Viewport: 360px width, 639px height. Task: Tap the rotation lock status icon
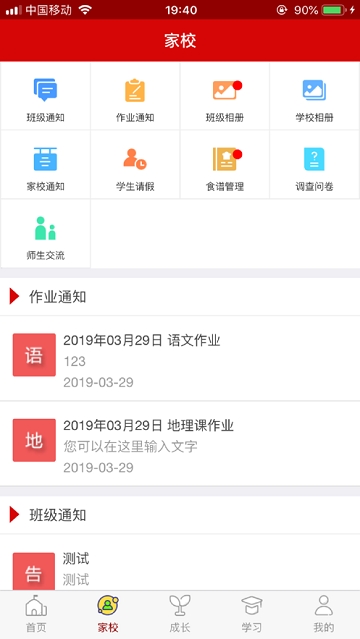click(282, 10)
